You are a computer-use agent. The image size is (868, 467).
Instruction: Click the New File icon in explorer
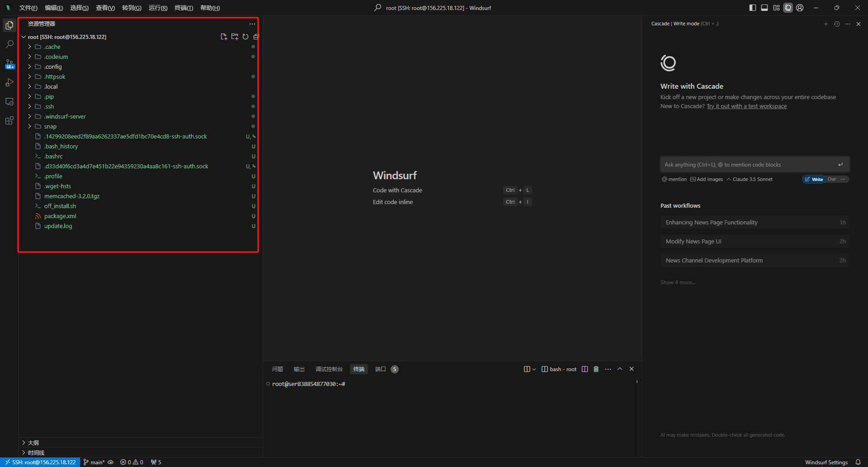223,37
